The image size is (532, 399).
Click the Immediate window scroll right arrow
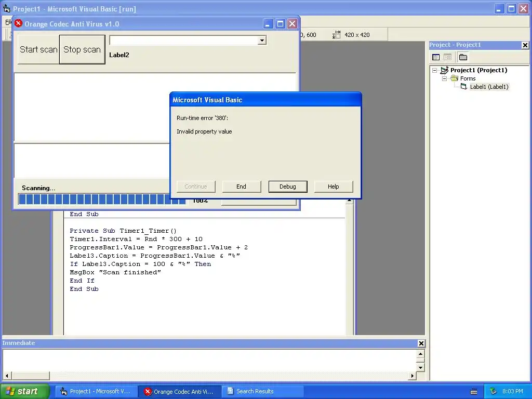pos(412,376)
